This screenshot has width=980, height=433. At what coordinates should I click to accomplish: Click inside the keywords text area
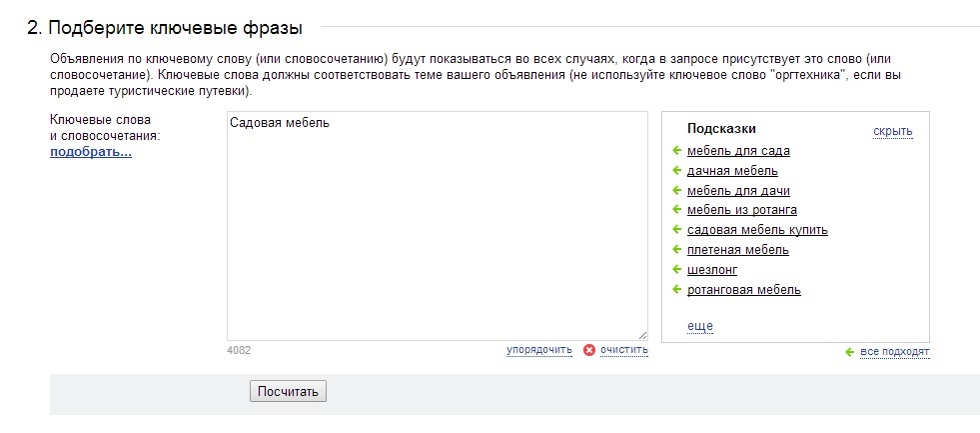pos(438,226)
